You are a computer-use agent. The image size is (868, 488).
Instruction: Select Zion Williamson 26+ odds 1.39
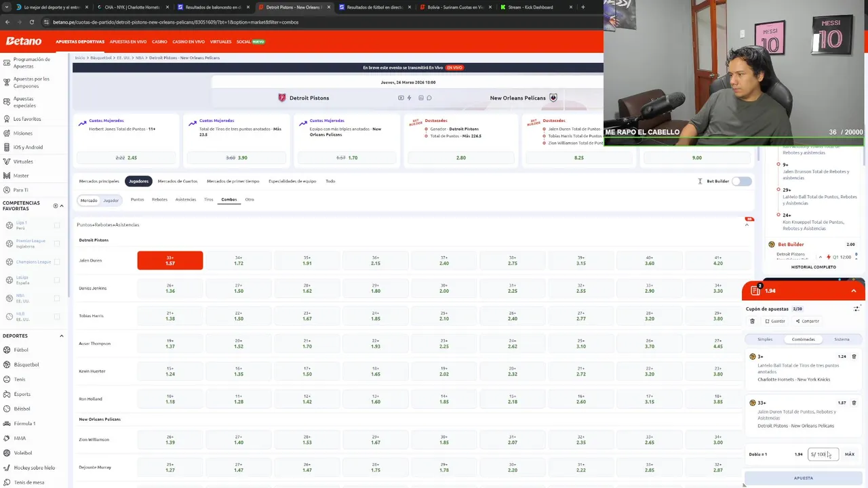tap(170, 439)
